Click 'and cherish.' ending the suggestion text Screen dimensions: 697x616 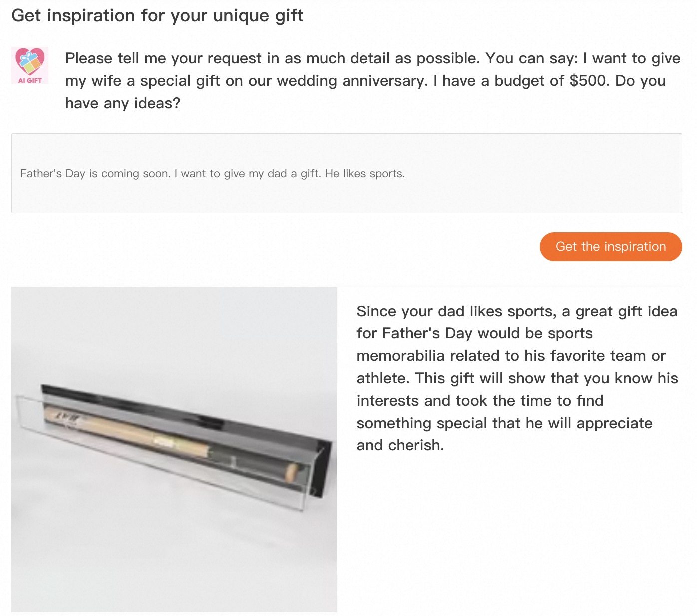[400, 445]
